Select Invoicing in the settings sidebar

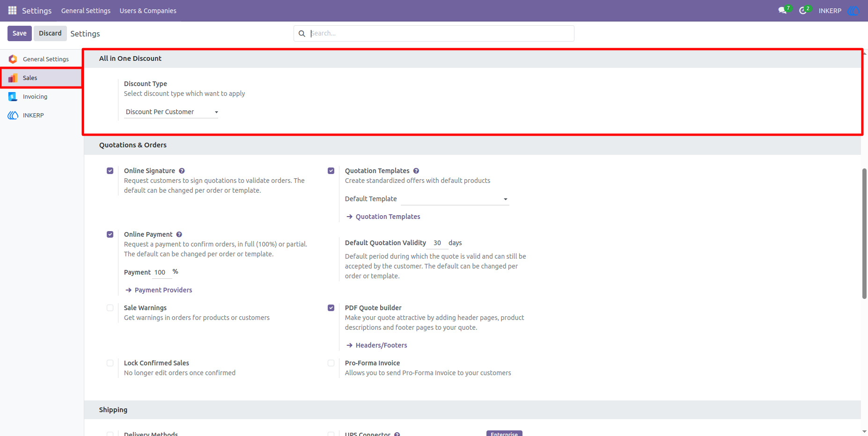(41, 96)
